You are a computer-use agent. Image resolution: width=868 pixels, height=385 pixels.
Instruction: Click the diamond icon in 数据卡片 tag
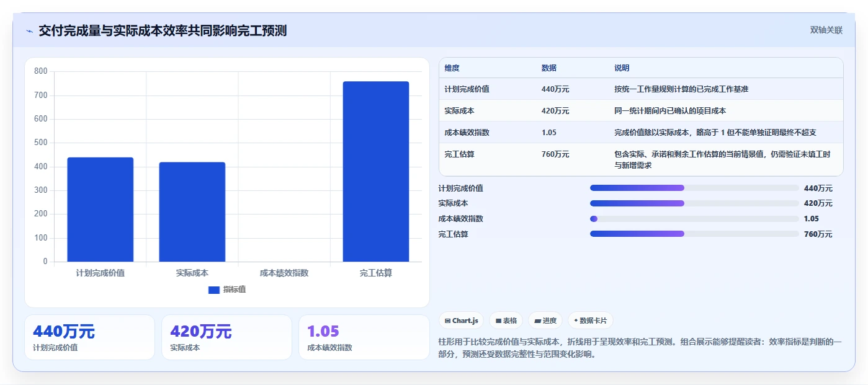point(576,321)
